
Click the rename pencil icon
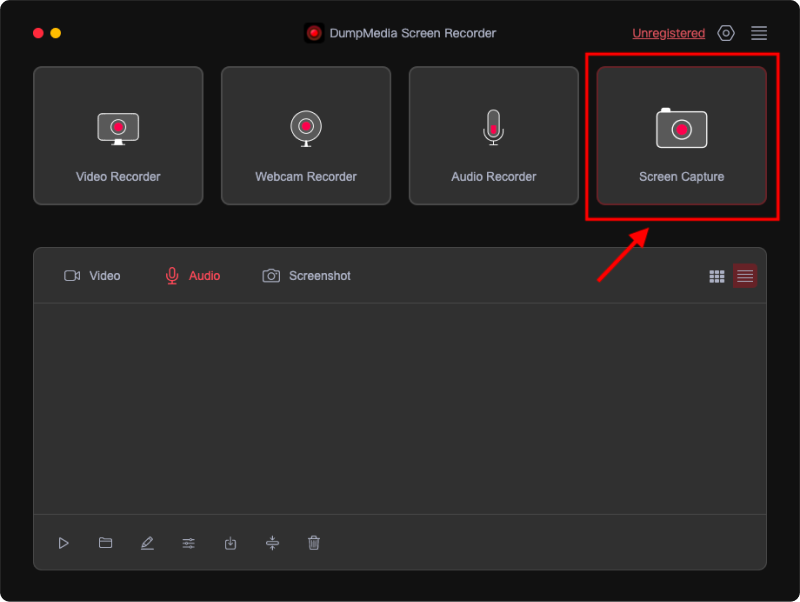[147, 543]
